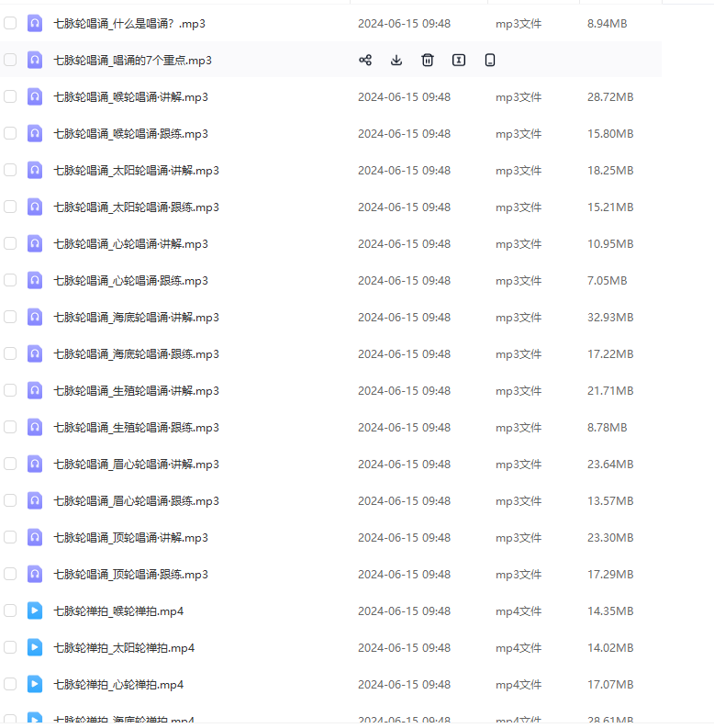Click the share icon on the hovered row
Image resolution: width=714 pixels, height=728 pixels.
(x=365, y=61)
